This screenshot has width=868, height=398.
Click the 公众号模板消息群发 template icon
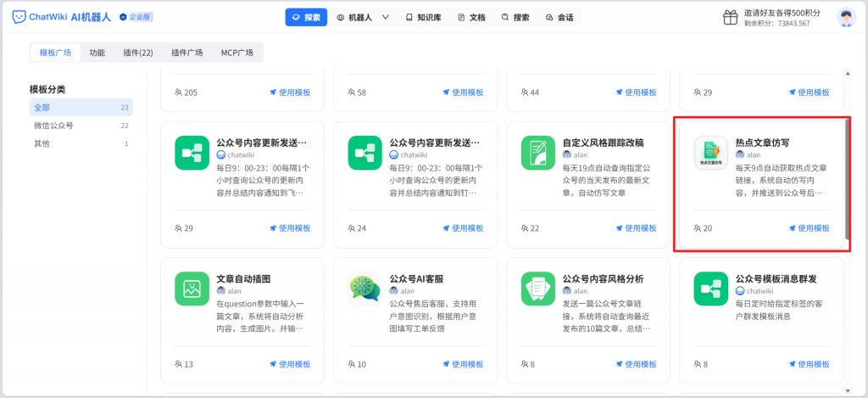[x=711, y=289]
